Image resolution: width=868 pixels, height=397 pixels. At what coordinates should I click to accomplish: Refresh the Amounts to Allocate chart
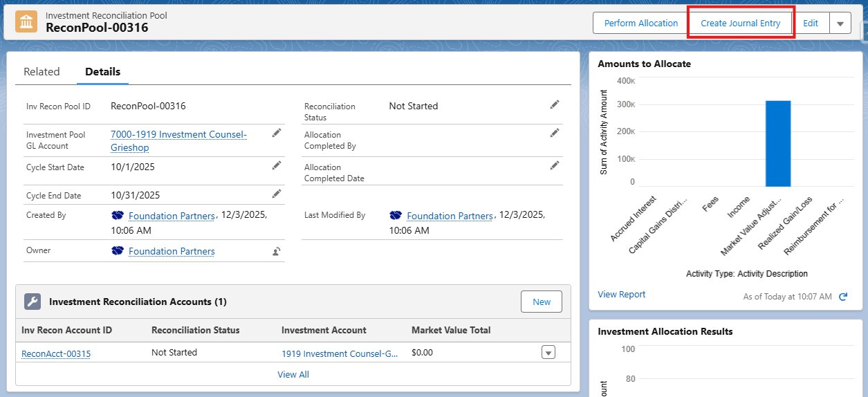(x=843, y=297)
